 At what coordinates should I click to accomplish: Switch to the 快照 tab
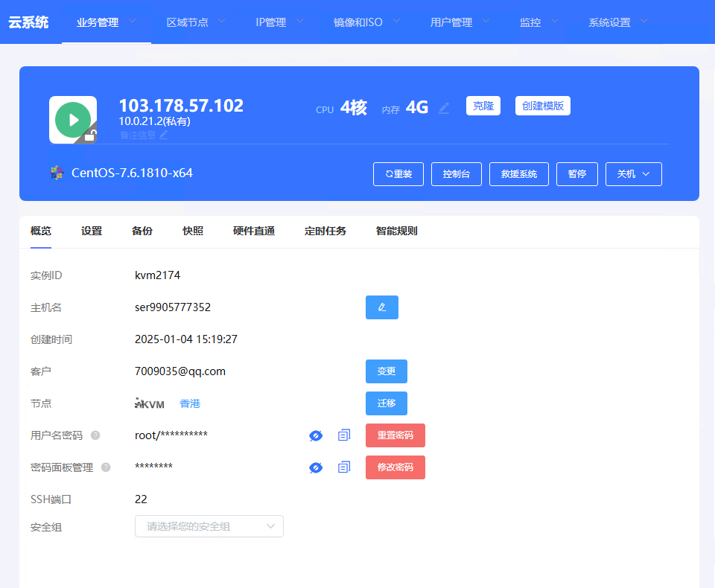pos(192,231)
